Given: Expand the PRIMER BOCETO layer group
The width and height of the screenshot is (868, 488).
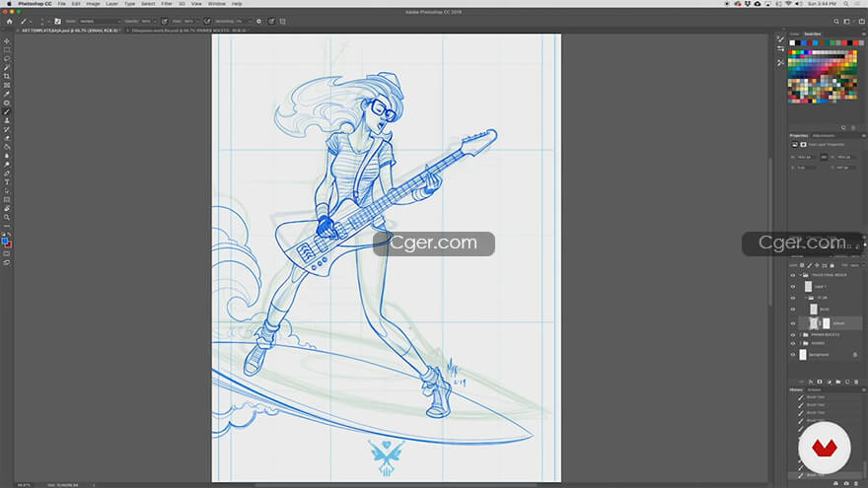Looking at the screenshot, I should [801, 335].
